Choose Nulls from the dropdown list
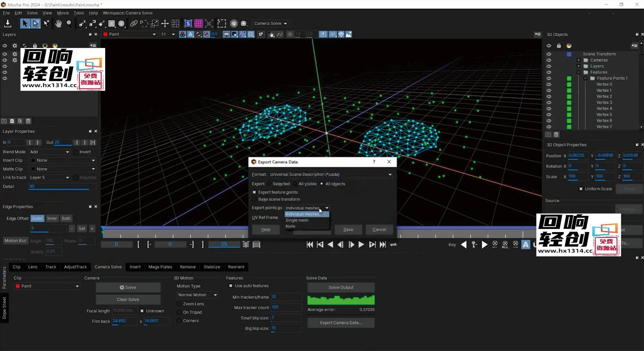 point(290,226)
